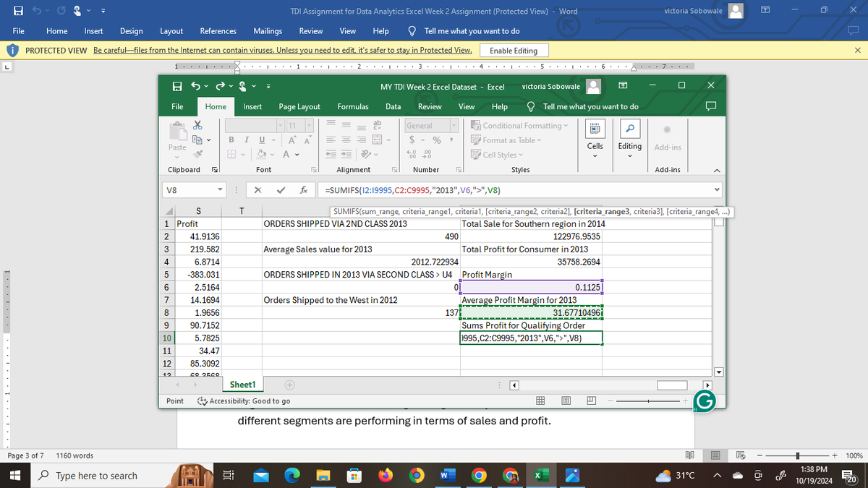
Task: Open Task View on the taskbar
Action: 230,476
